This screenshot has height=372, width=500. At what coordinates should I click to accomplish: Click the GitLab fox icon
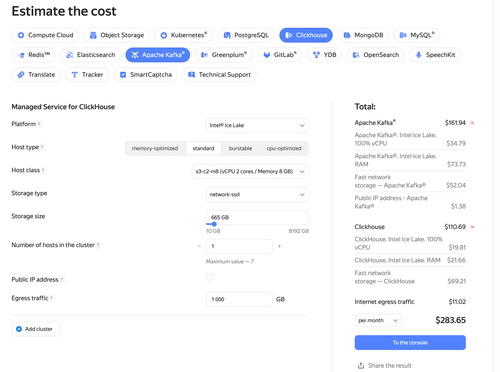(266, 55)
